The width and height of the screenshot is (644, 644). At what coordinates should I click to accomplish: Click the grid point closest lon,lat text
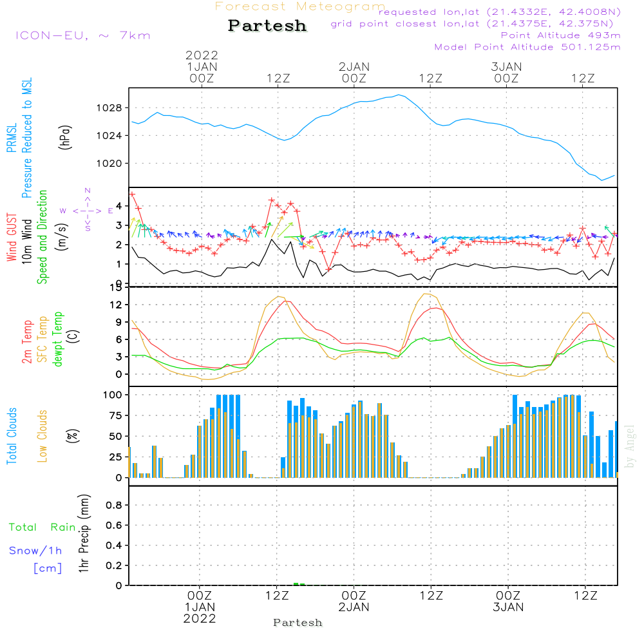(x=472, y=23)
